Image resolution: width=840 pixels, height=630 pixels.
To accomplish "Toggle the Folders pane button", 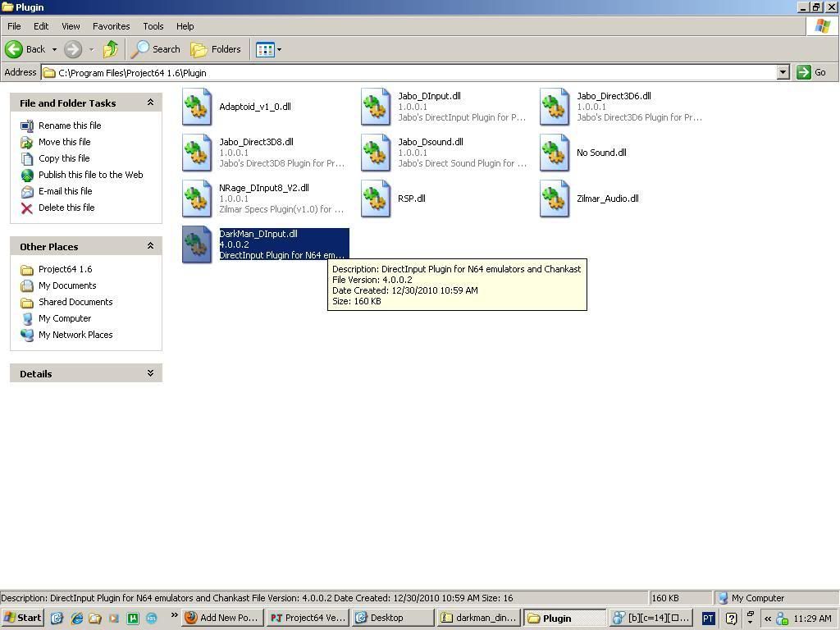I will (216, 49).
